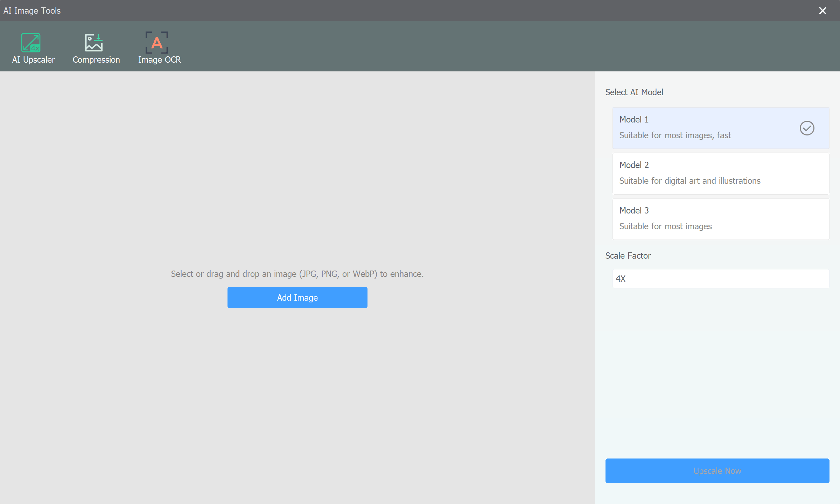
Task: Choose Model 2 for digital art
Action: pos(721,174)
